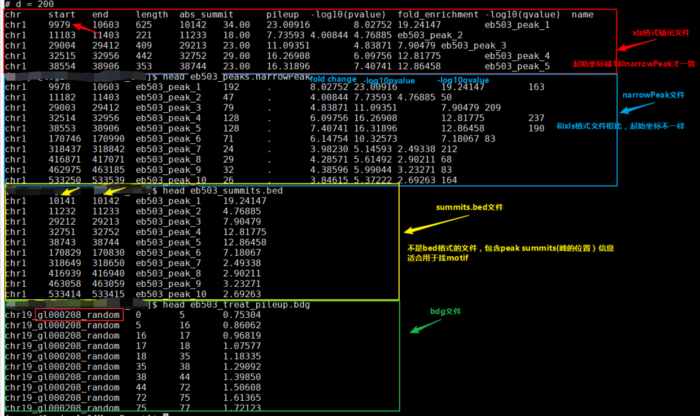Click start value 11183
Image resolution: width=700 pixels, height=416 pixels.
pos(62,35)
